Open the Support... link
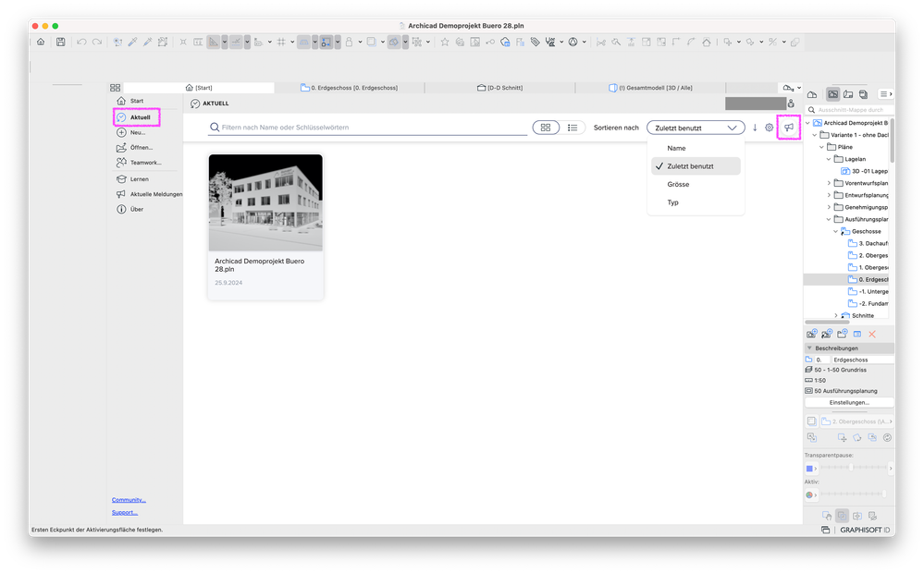924x574 pixels. pyautogui.click(x=124, y=512)
